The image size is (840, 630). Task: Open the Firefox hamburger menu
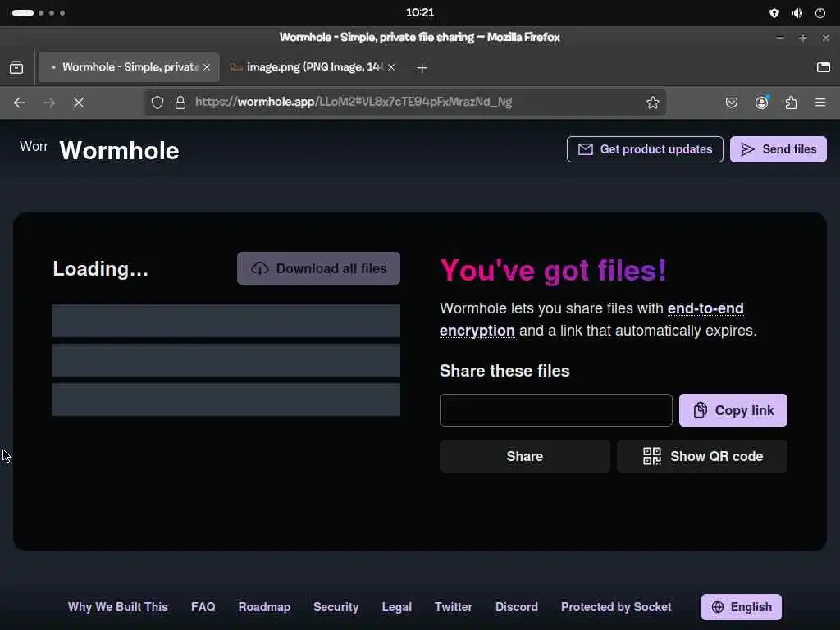(x=820, y=103)
